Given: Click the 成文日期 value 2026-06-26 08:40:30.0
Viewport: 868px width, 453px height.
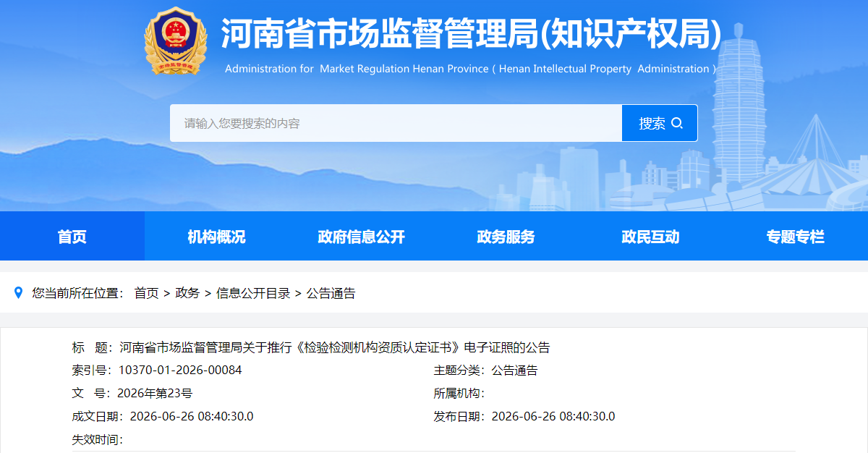Looking at the screenshot, I should [x=192, y=417].
